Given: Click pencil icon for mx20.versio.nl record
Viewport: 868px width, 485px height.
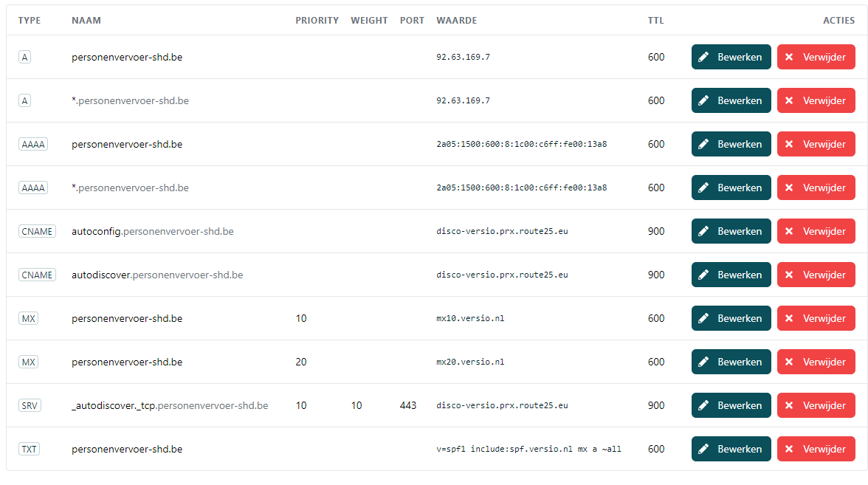Looking at the screenshot, I should tap(703, 362).
